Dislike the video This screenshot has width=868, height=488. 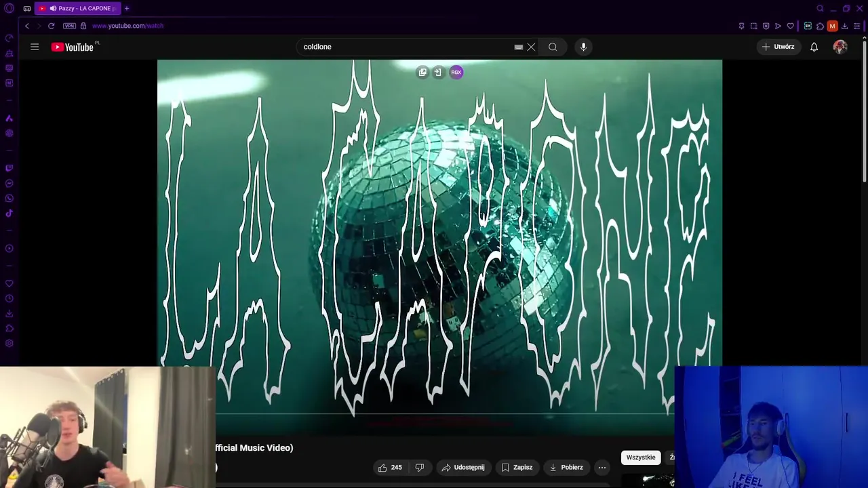pyautogui.click(x=420, y=467)
